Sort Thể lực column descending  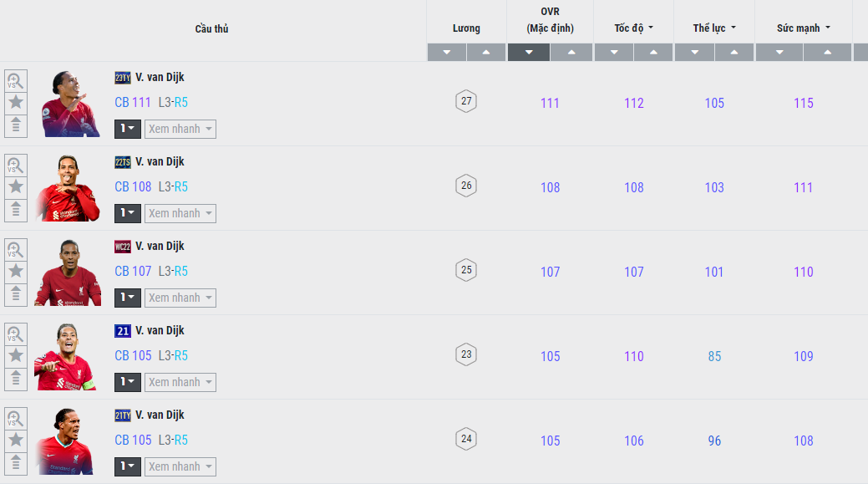point(695,52)
